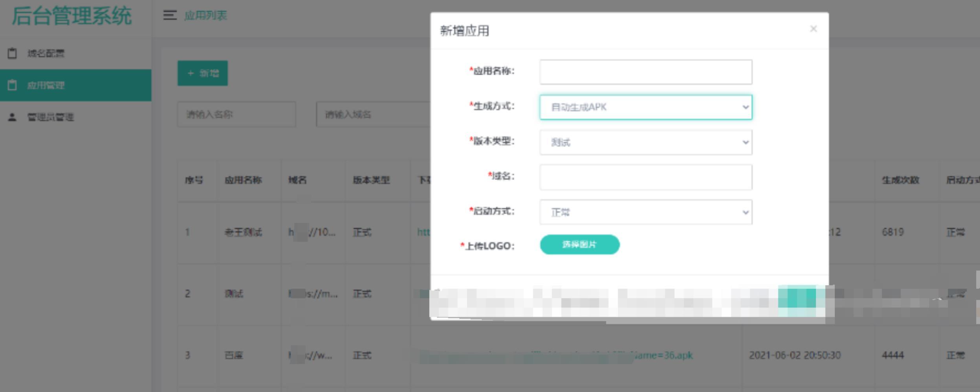Focus the 域名 input in the dialog
This screenshot has height=392, width=980.
646,177
